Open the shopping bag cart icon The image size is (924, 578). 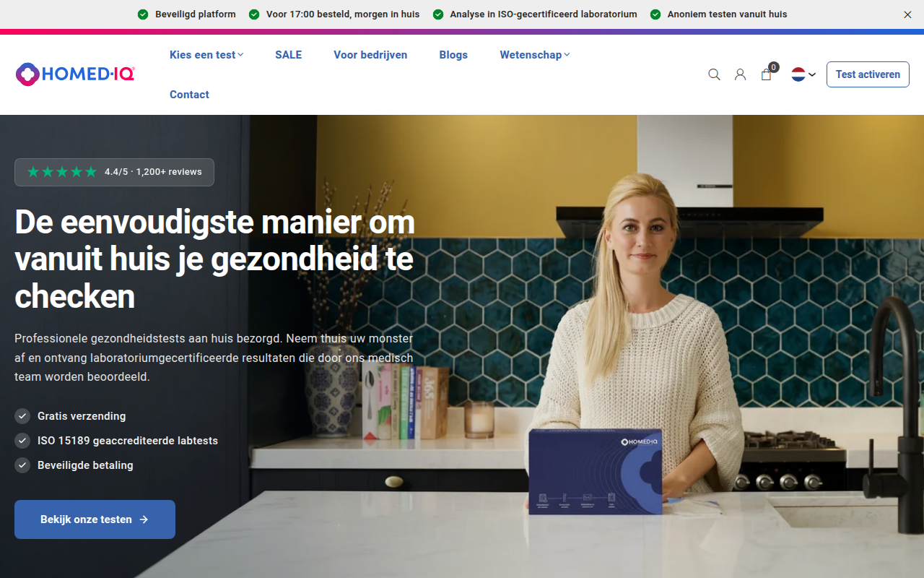pos(766,74)
